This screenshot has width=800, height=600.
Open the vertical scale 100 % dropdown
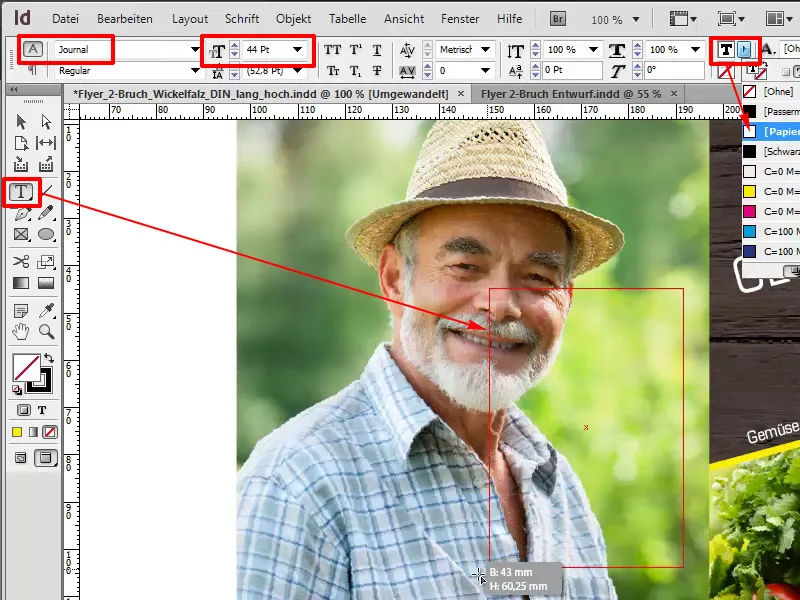[x=593, y=49]
